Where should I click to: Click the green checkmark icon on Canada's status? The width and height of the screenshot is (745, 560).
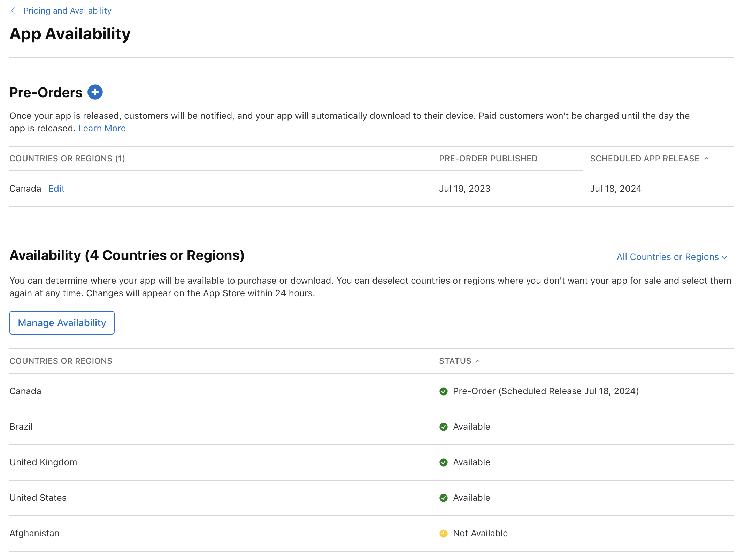[444, 391]
